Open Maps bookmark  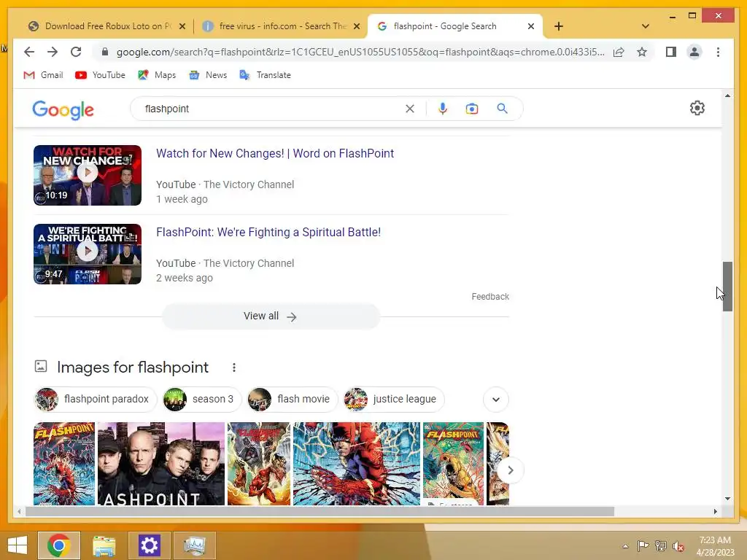pyautogui.click(x=157, y=75)
